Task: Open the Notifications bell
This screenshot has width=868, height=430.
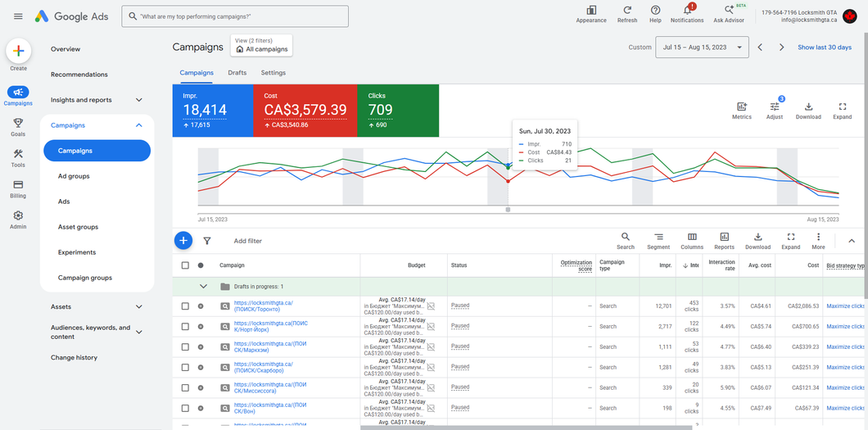Action: (687, 15)
